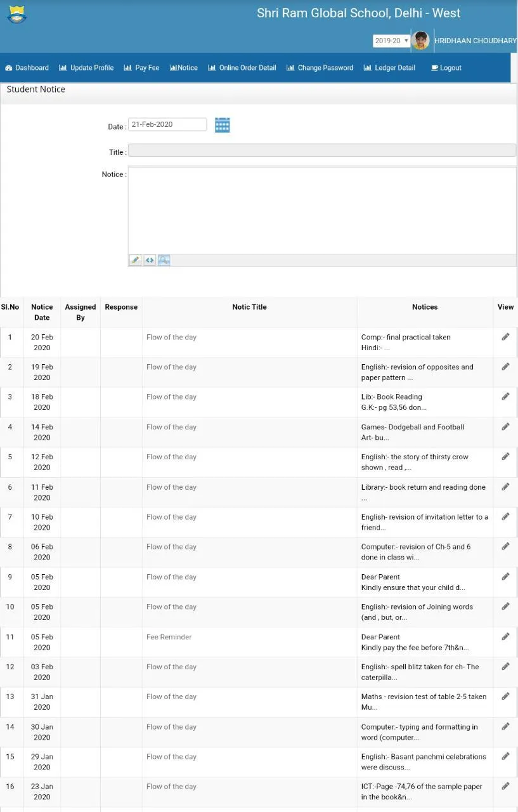Select Notice menu item
This screenshot has width=518, height=812.
click(x=184, y=68)
